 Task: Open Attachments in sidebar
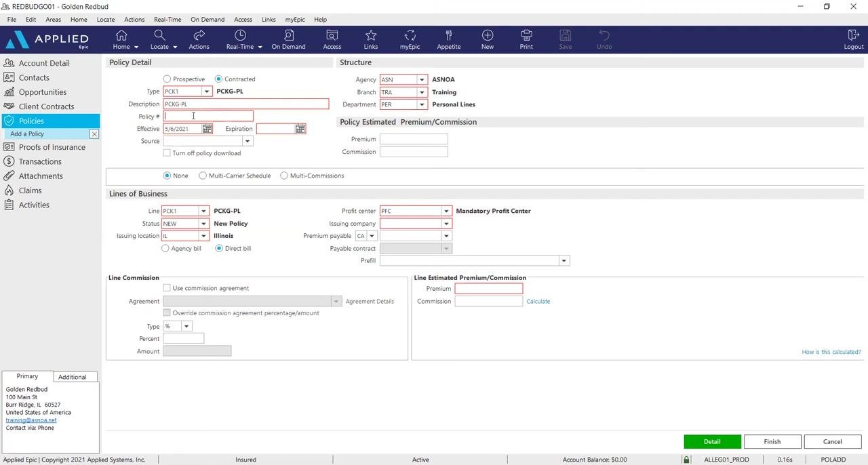pos(41,176)
